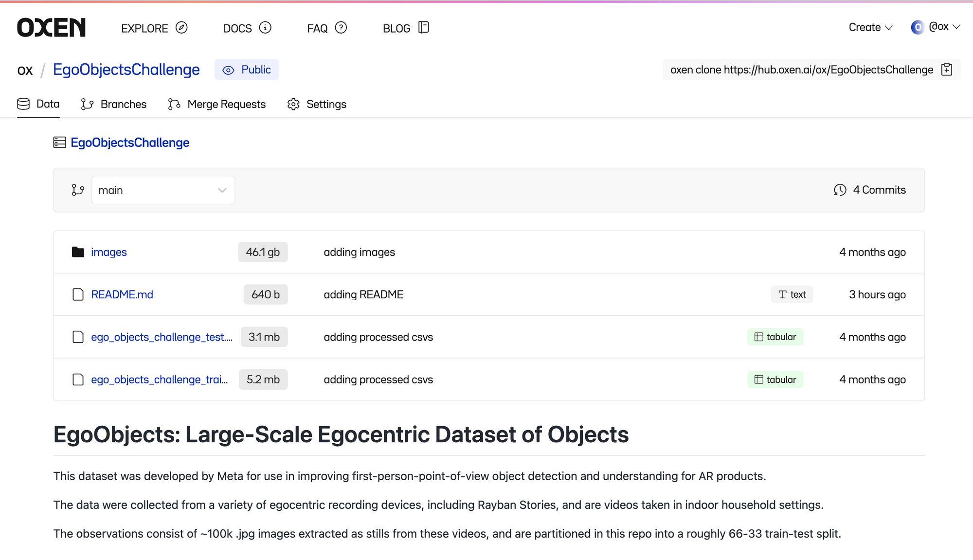The image size is (973, 560).
Task: Click the Explore compass icon
Action: [x=181, y=28]
